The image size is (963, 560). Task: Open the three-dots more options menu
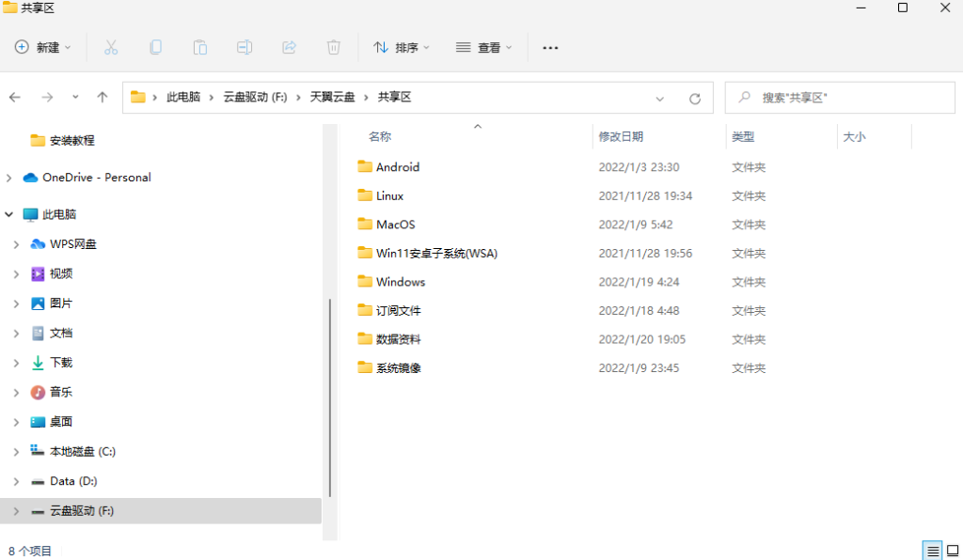pos(550,48)
